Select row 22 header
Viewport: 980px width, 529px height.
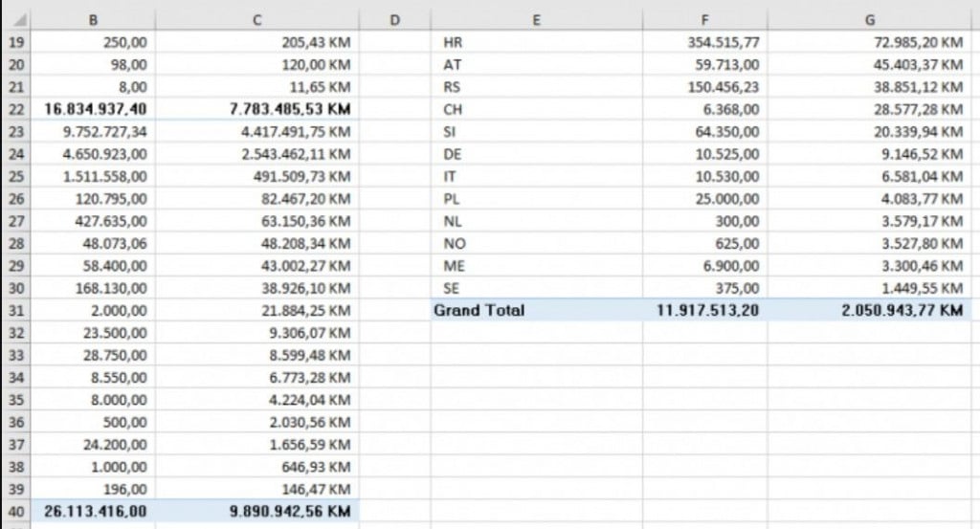[x=15, y=109]
